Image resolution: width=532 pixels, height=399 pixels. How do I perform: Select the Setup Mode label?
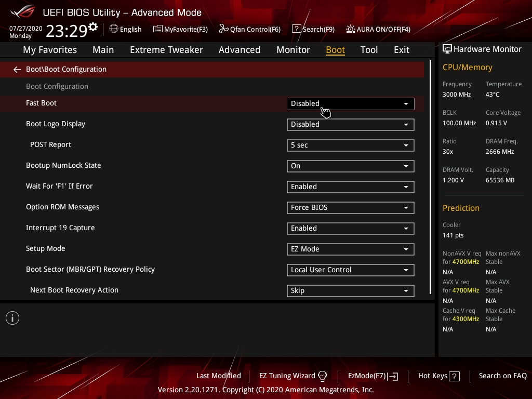[46, 248]
